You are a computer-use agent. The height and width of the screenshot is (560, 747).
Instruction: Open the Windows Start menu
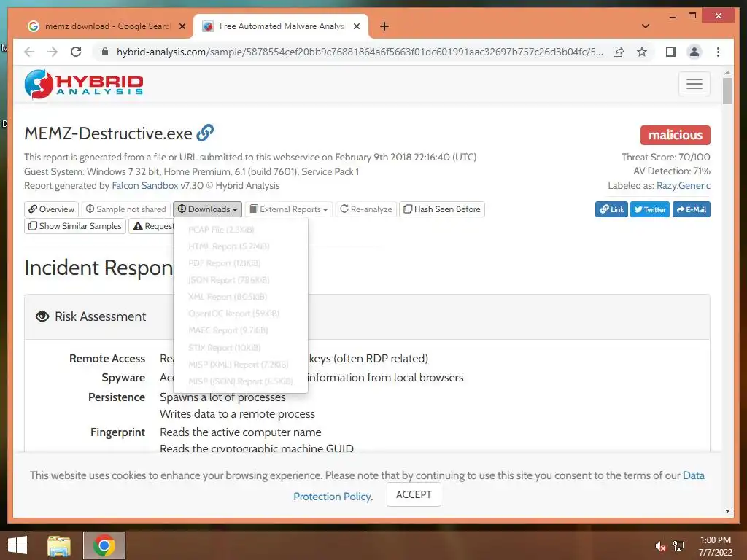click(x=18, y=545)
